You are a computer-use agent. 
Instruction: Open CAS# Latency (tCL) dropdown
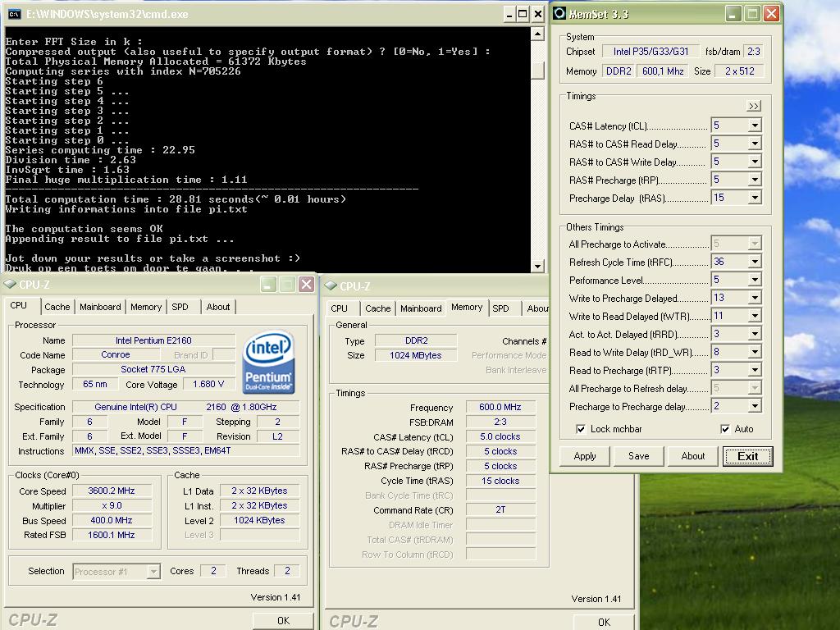click(x=755, y=126)
